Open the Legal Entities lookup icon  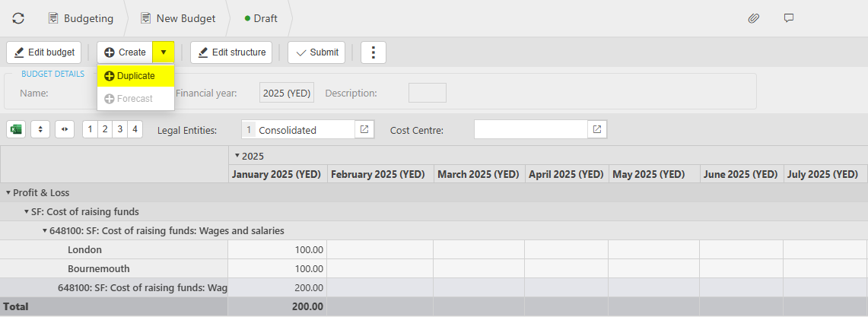coord(364,129)
